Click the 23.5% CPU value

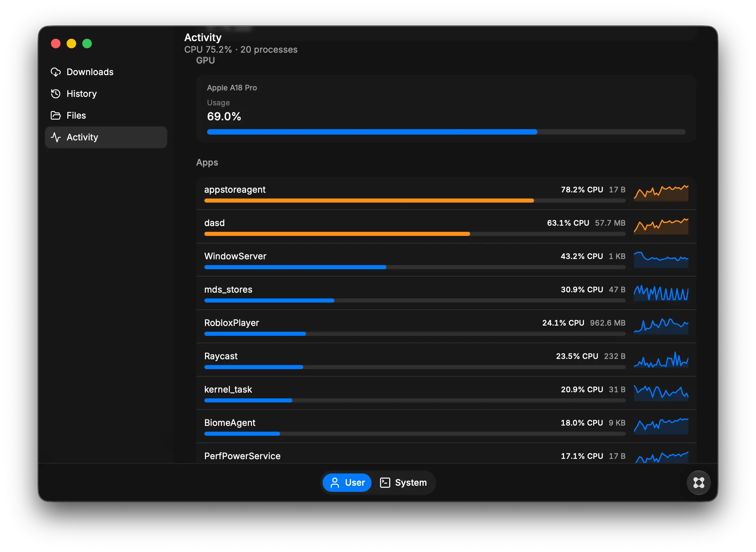click(x=577, y=356)
